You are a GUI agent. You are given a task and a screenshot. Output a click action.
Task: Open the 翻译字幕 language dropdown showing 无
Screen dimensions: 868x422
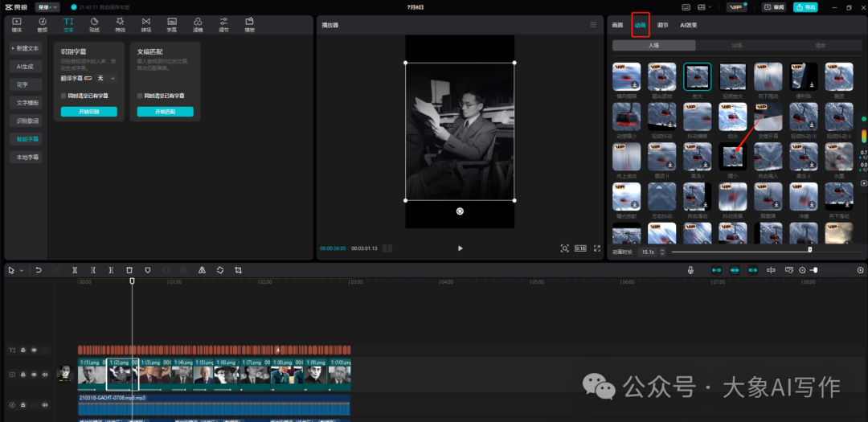click(106, 79)
